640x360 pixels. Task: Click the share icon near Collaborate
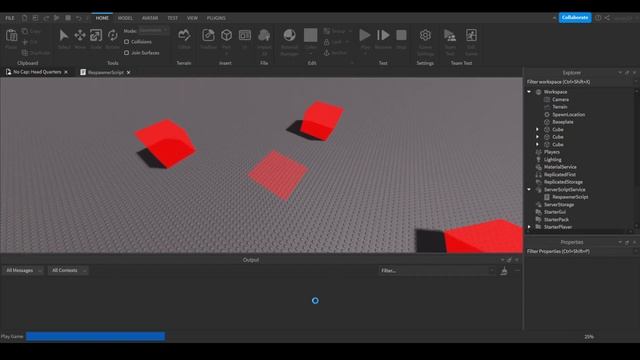607,18
